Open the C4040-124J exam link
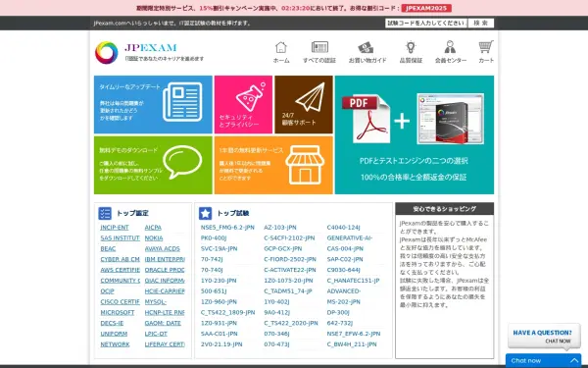This screenshot has height=368, width=588. [344, 228]
